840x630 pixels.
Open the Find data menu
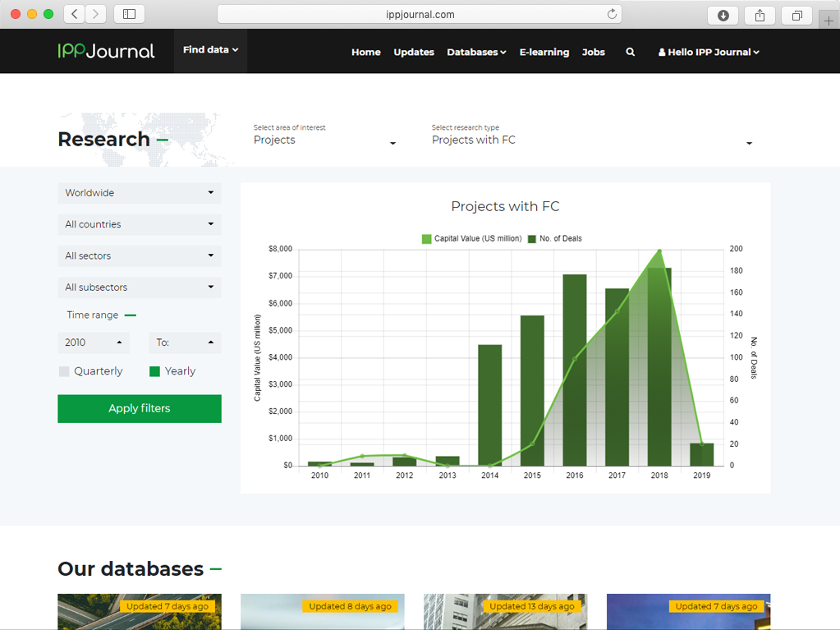210,50
